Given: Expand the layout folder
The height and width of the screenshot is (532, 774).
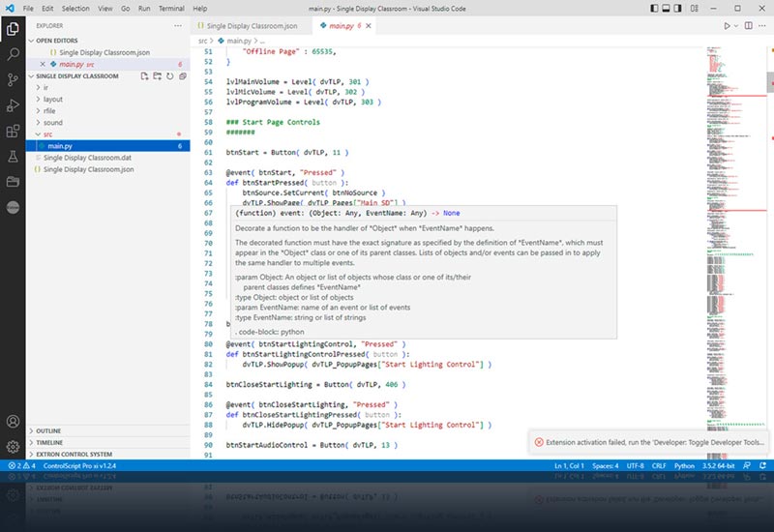Looking at the screenshot, I should (x=52, y=99).
